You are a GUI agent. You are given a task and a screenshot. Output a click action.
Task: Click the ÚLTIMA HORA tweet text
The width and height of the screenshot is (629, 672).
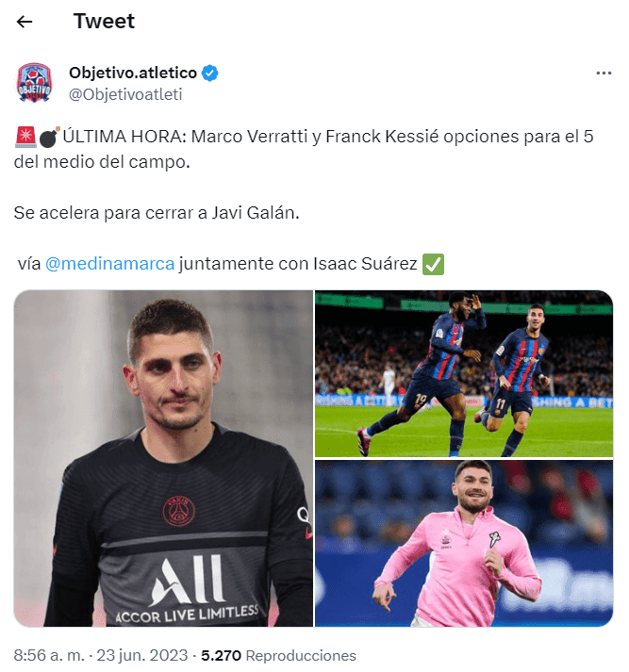[304, 149]
